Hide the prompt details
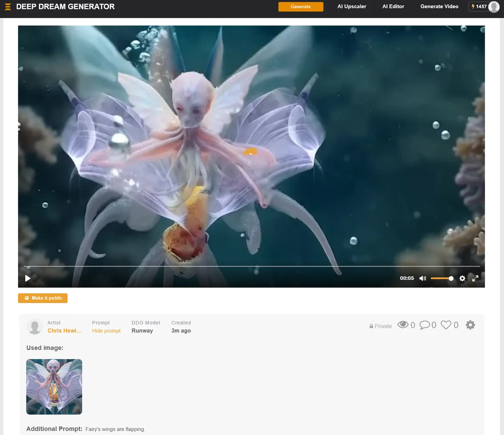Viewport: 504px width, 435px height. pyautogui.click(x=106, y=331)
